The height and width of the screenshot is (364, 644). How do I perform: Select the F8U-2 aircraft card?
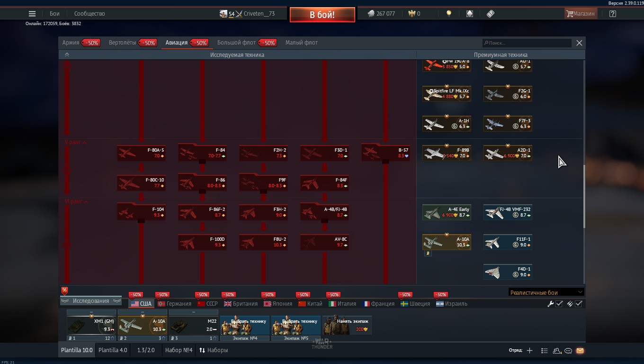tap(263, 242)
